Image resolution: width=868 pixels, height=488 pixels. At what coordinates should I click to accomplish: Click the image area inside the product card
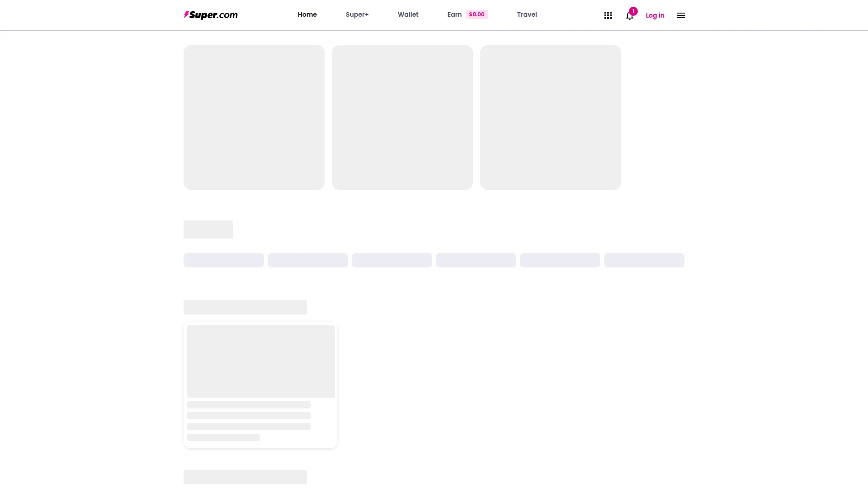(x=261, y=361)
